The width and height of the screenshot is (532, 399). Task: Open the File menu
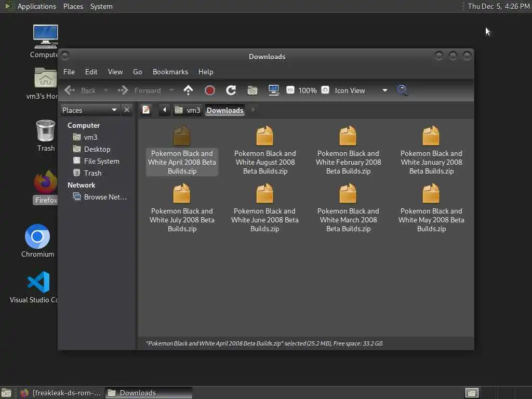[x=69, y=72]
